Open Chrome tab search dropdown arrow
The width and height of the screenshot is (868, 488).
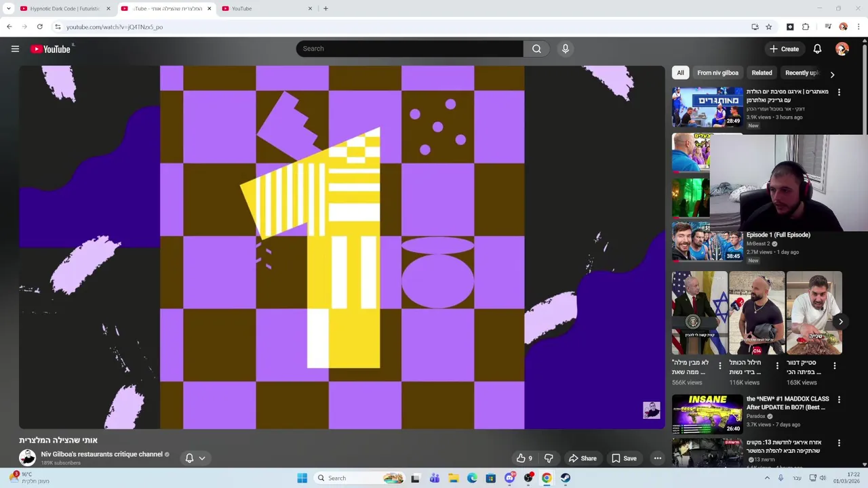(x=9, y=9)
